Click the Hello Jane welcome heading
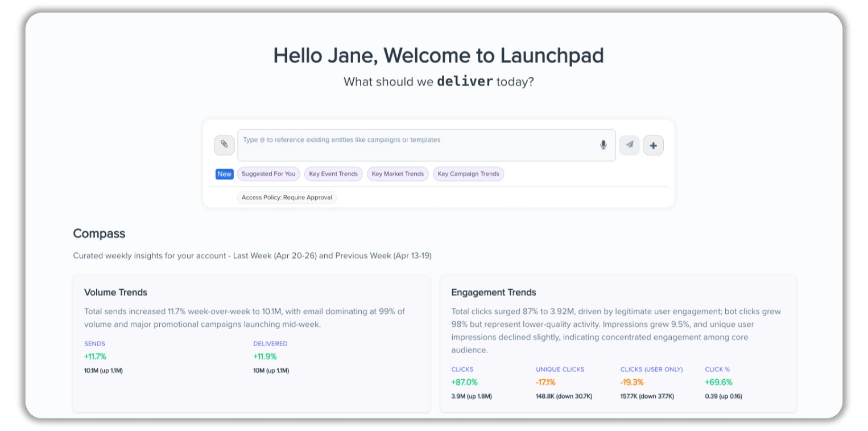The height and width of the screenshot is (431, 868). 439,56
